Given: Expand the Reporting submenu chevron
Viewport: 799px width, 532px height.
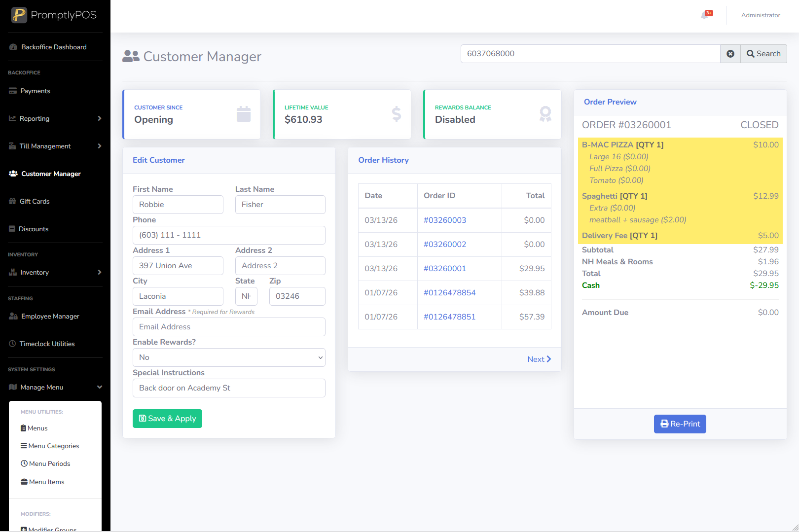Looking at the screenshot, I should coord(99,118).
